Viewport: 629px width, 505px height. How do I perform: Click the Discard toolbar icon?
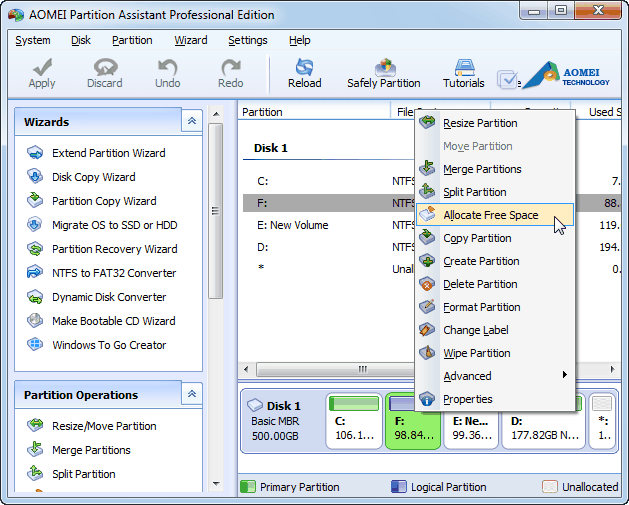click(105, 67)
